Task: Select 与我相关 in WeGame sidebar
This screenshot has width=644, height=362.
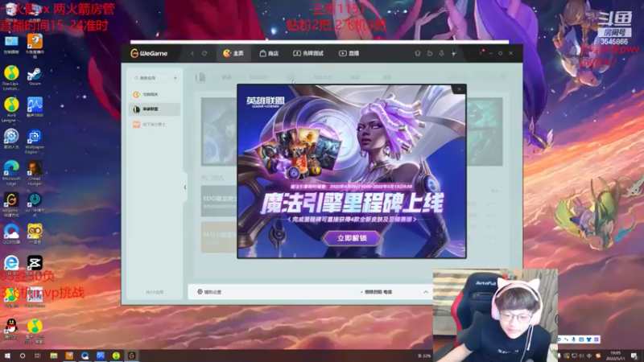Action: 154,94
